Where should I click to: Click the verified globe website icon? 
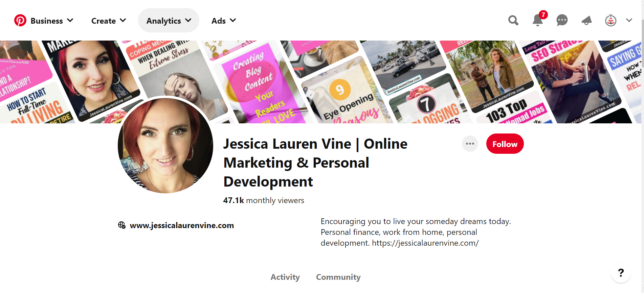point(122,225)
